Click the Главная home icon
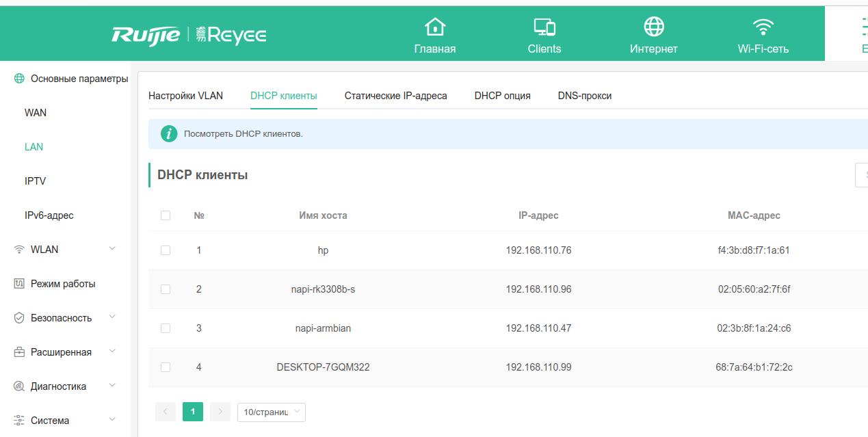Image resolution: width=868 pixels, height=437 pixels. click(x=435, y=27)
